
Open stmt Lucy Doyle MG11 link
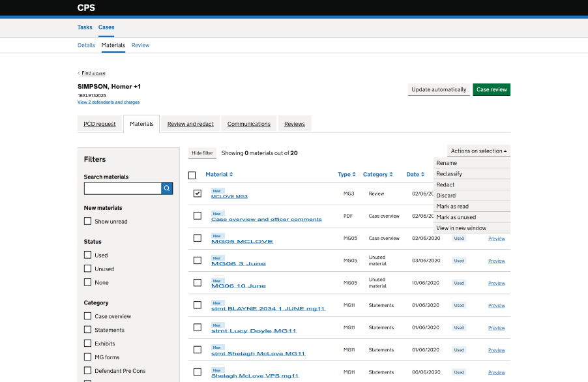tap(254, 331)
